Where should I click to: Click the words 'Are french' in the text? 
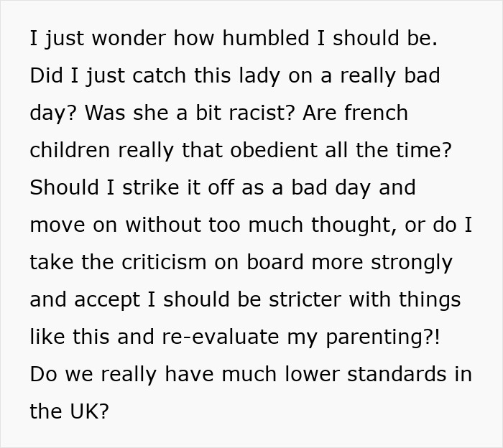click(x=355, y=113)
